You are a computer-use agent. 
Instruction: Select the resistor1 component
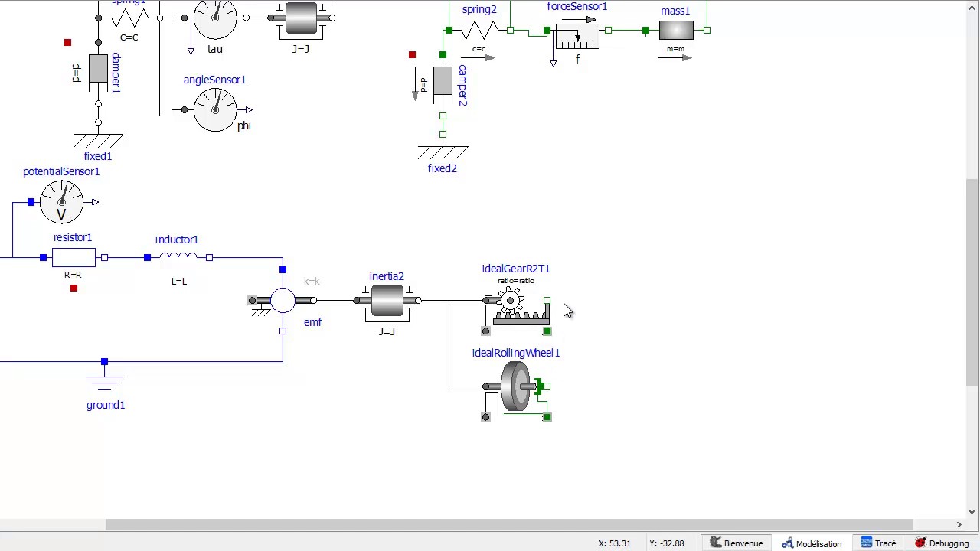pyautogui.click(x=73, y=258)
